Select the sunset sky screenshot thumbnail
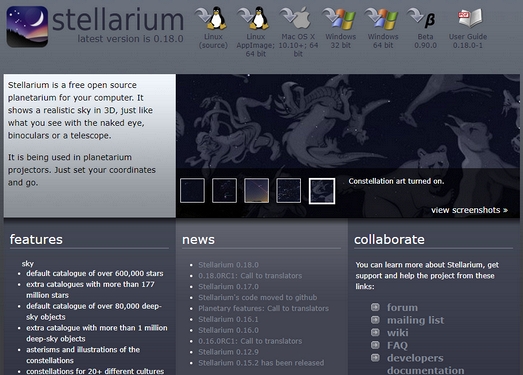 [x=256, y=191]
